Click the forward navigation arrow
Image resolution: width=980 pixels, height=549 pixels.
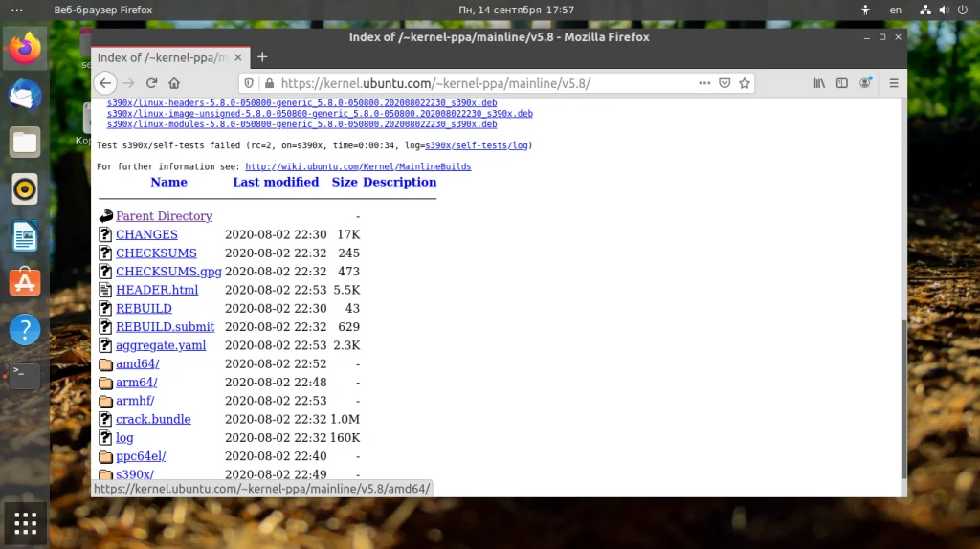click(129, 83)
